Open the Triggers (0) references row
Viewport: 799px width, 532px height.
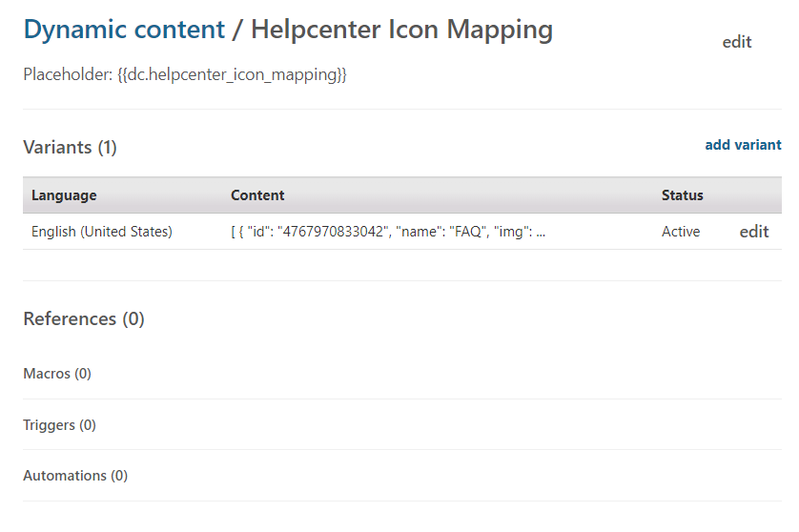pos(59,425)
